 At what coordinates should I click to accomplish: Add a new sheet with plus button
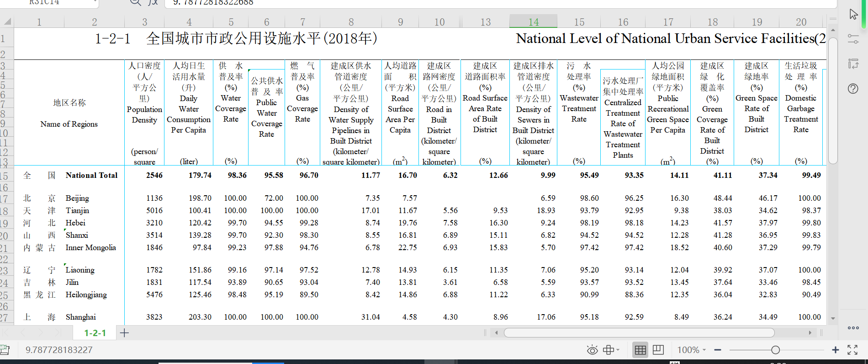(124, 333)
